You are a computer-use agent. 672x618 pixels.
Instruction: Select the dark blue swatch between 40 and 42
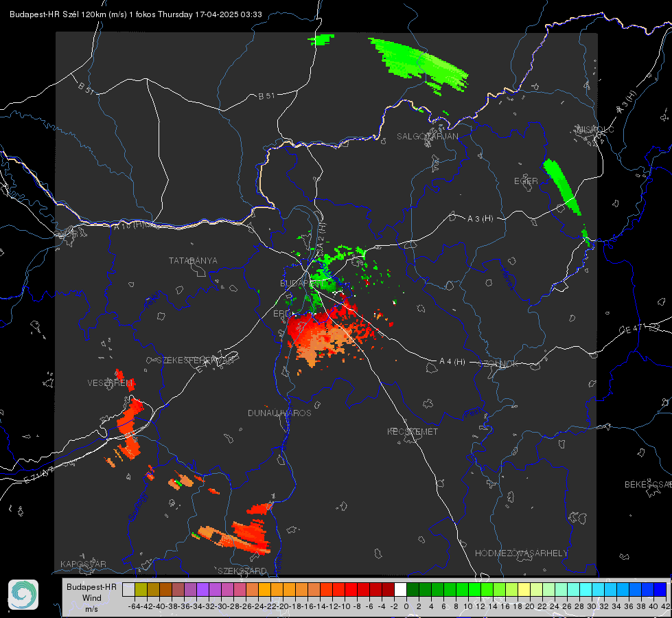pyautogui.click(x=660, y=589)
